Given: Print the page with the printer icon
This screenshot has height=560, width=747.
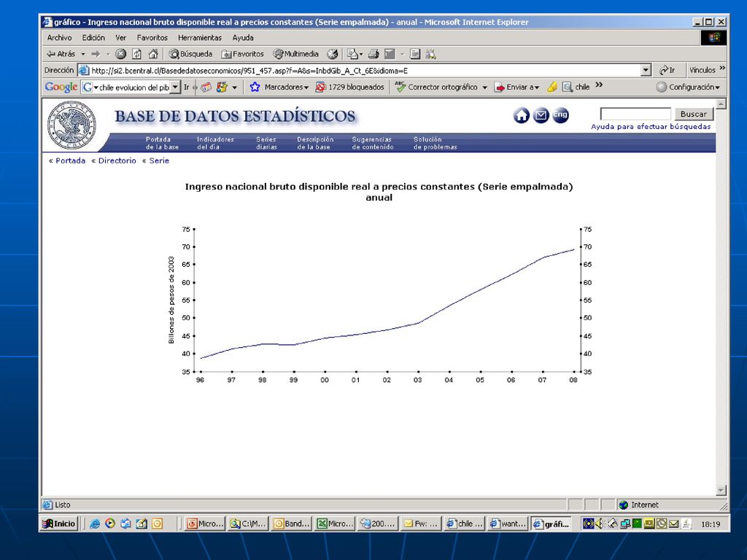Looking at the screenshot, I should click(x=373, y=54).
